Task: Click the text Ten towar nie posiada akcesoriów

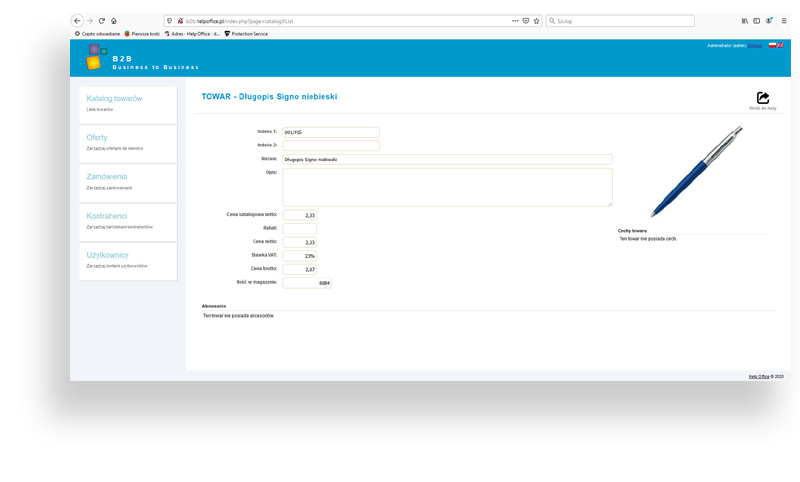Action: pos(239,316)
